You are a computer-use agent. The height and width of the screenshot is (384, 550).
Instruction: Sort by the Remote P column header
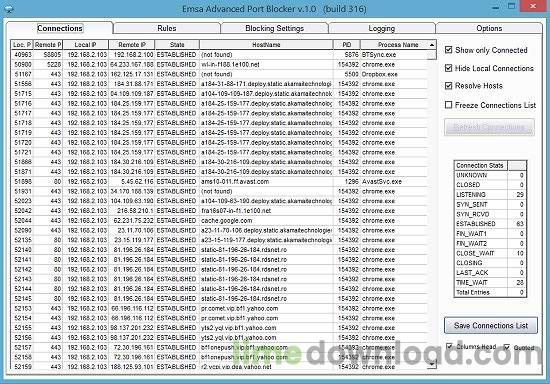click(x=48, y=45)
